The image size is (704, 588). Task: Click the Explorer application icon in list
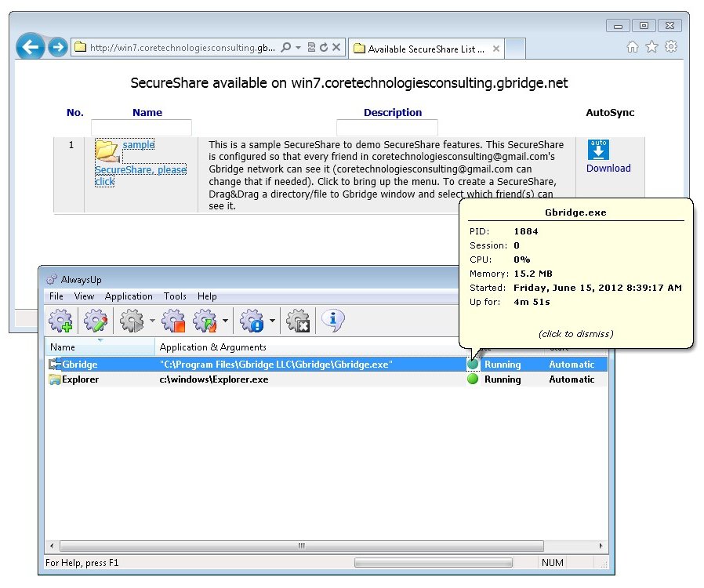pos(55,379)
